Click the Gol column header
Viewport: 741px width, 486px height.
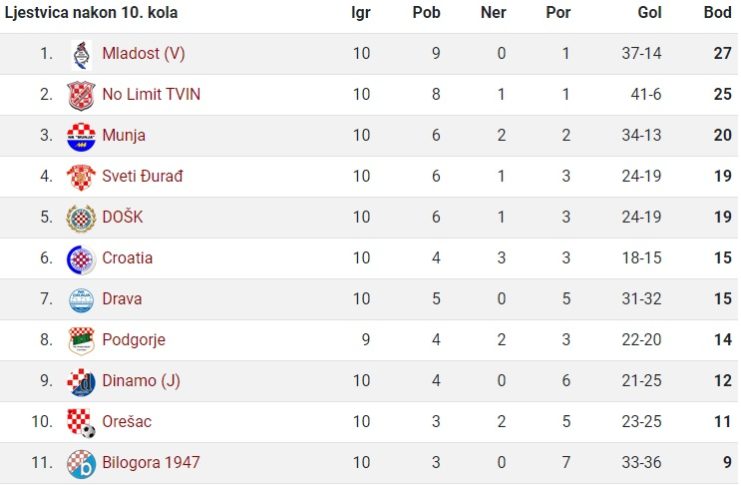pos(649,12)
